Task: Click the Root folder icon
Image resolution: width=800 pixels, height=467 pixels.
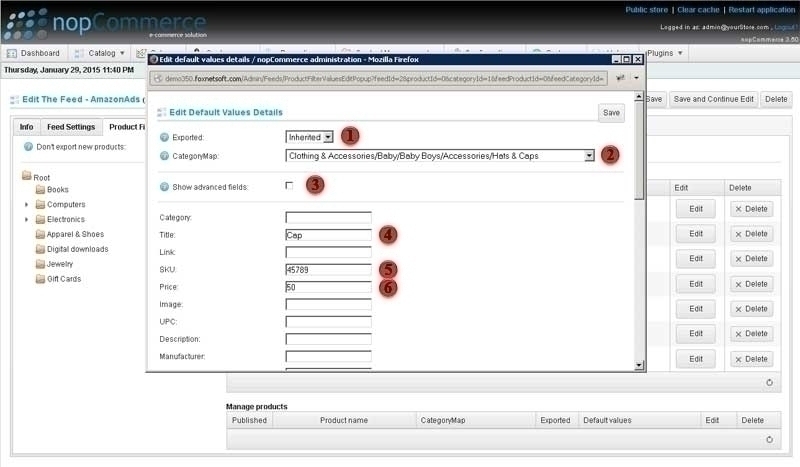Action: pos(27,176)
